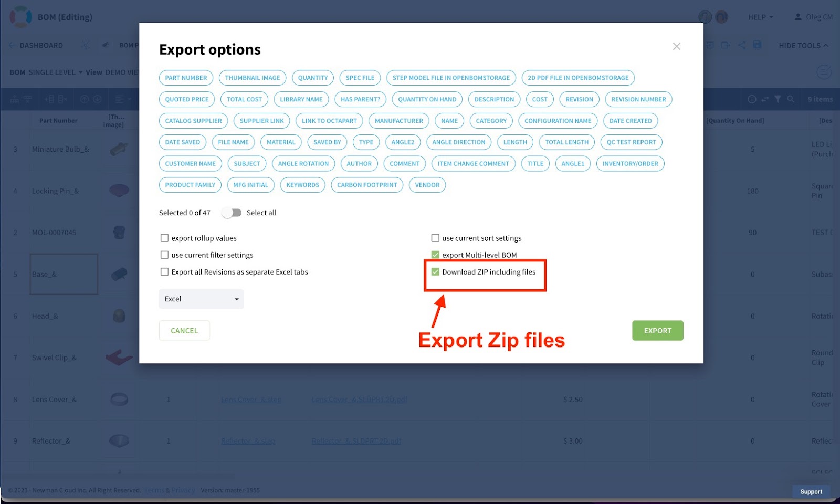Click the Miniature Bulb thumbnail image
840x504 pixels.
(119, 149)
